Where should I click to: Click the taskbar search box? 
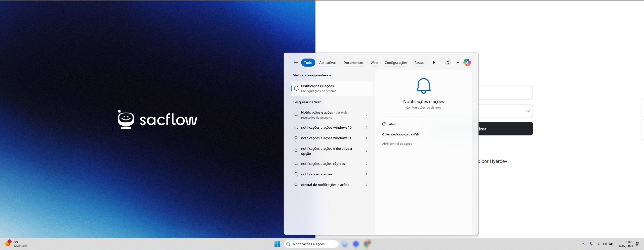311,244
